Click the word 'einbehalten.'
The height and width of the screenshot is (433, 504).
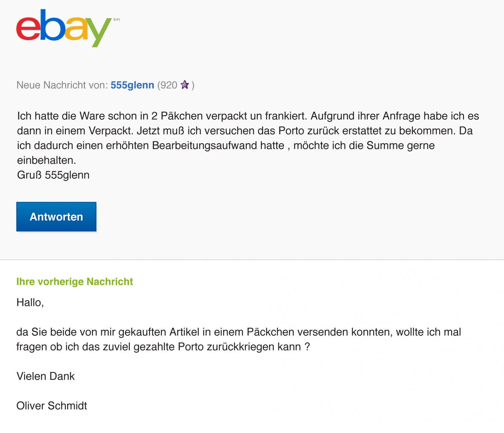47,160
